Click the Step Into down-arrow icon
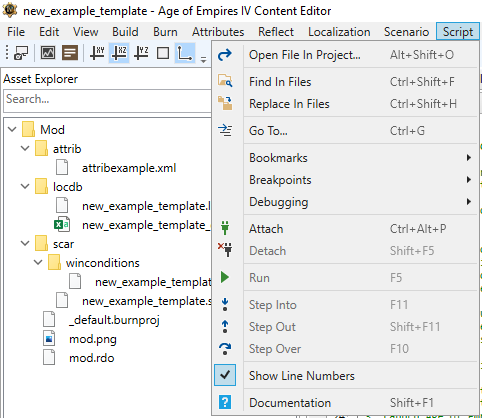The image size is (482, 418). (225, 304)
